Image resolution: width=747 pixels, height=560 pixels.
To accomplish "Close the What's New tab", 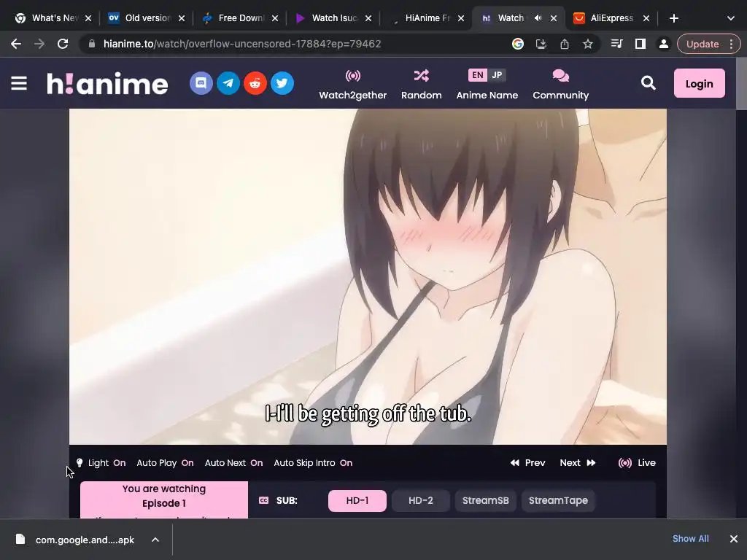I will (88, 18).
